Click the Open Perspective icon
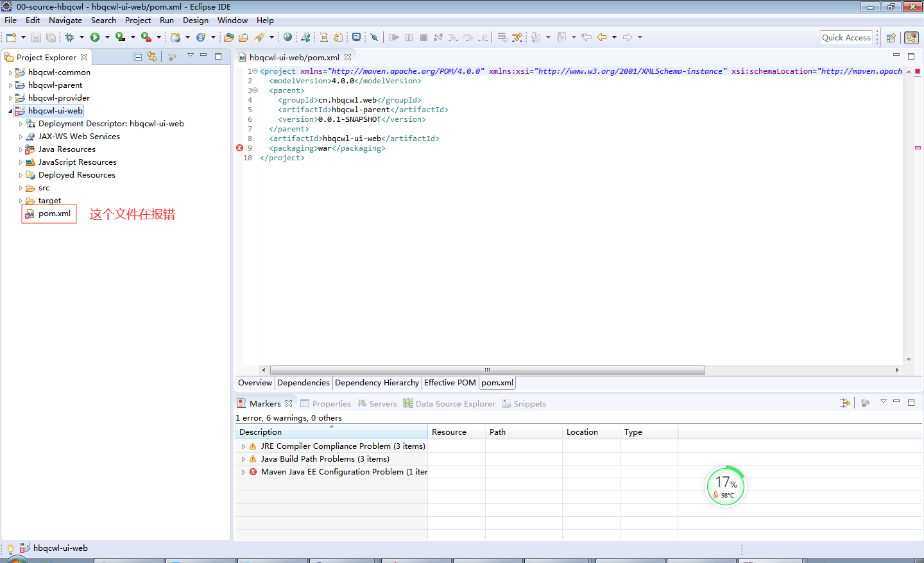 click(x=891, y=38)
